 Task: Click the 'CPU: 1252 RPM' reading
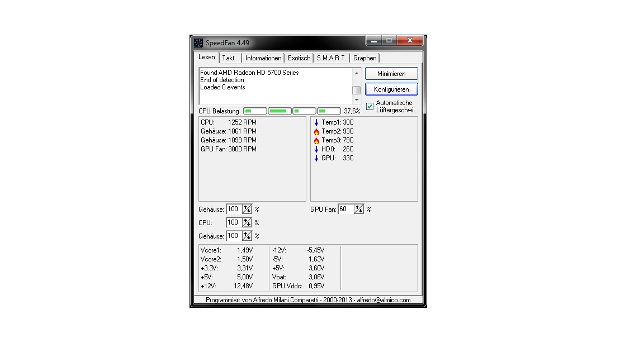click(x=228, y=122)
